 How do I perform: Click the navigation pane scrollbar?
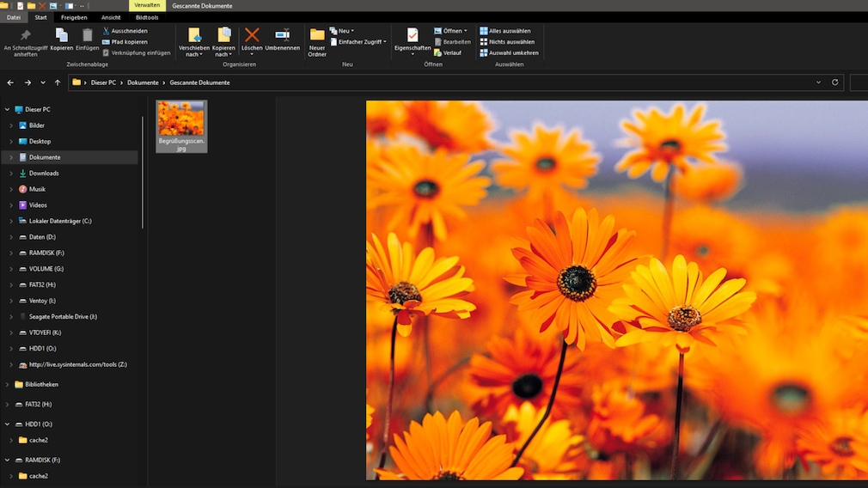pyautogui.click(x=143, y=173)
